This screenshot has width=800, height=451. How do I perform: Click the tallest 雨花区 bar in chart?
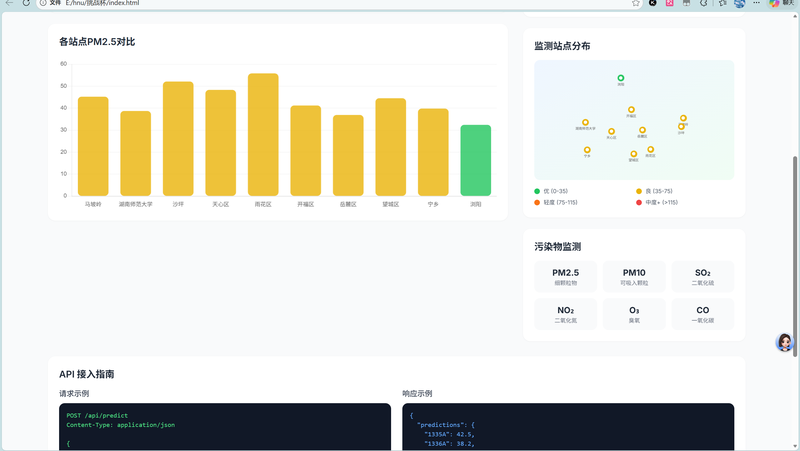click(x=263, y=135)
